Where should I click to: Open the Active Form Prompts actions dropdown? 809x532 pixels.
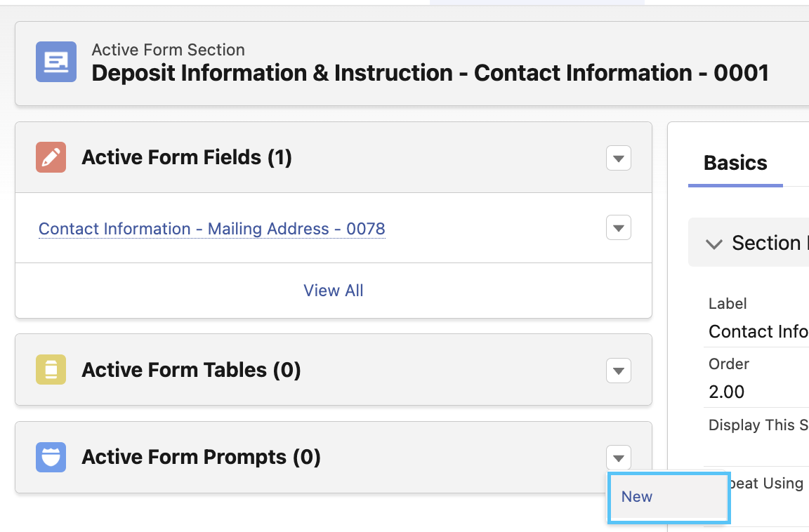[618, 458]
